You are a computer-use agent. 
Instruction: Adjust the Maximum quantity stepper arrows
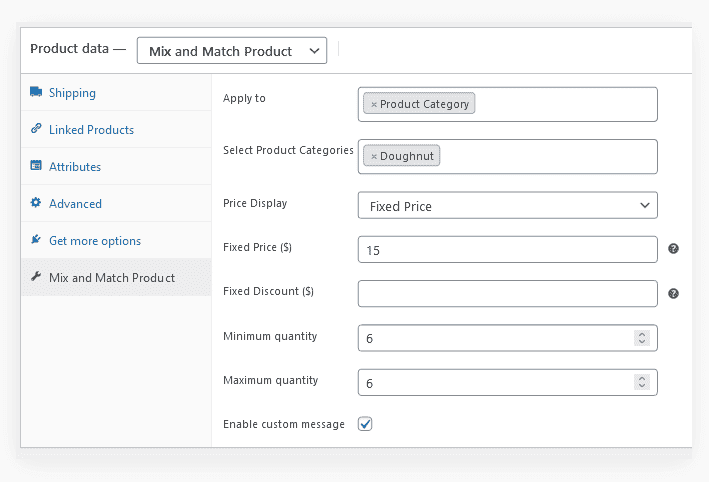point(642,383)
